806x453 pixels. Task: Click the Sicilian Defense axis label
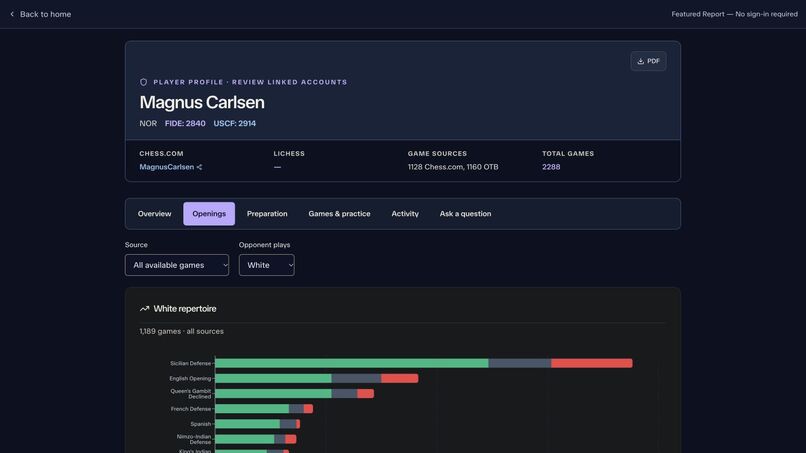point(190,364)
